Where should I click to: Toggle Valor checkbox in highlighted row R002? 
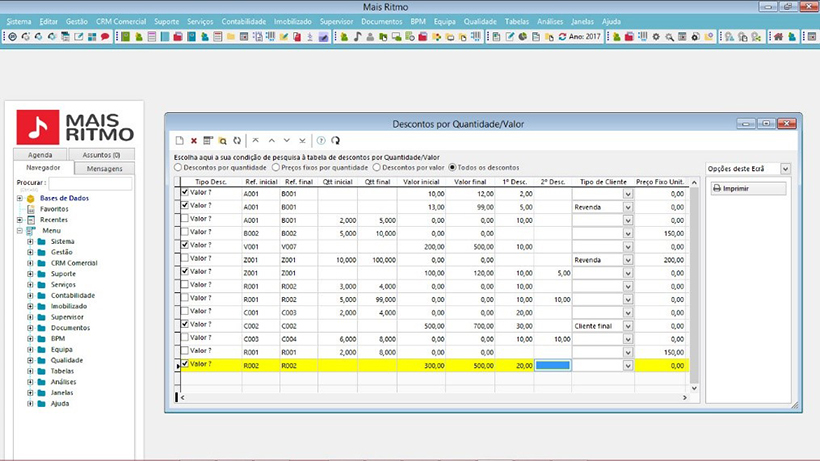point(185,364)
